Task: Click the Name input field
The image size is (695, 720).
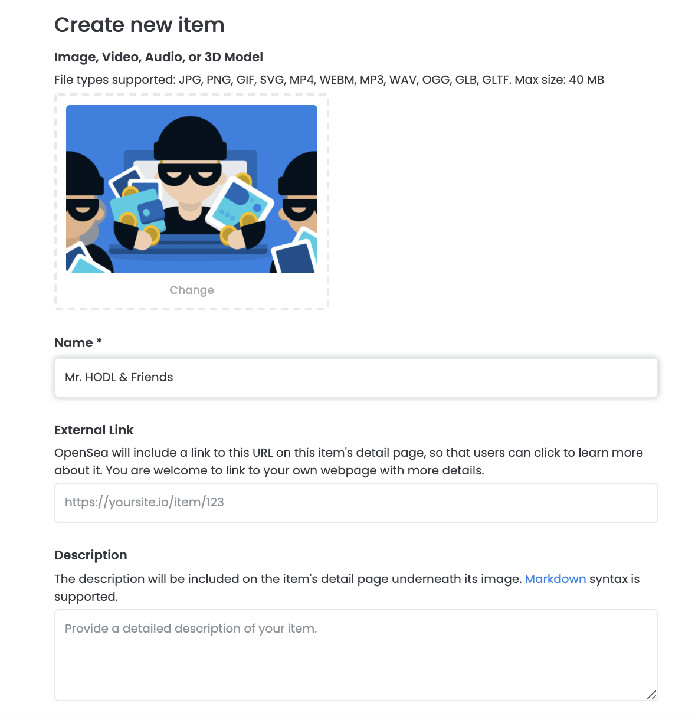Action: coord(355,378)
